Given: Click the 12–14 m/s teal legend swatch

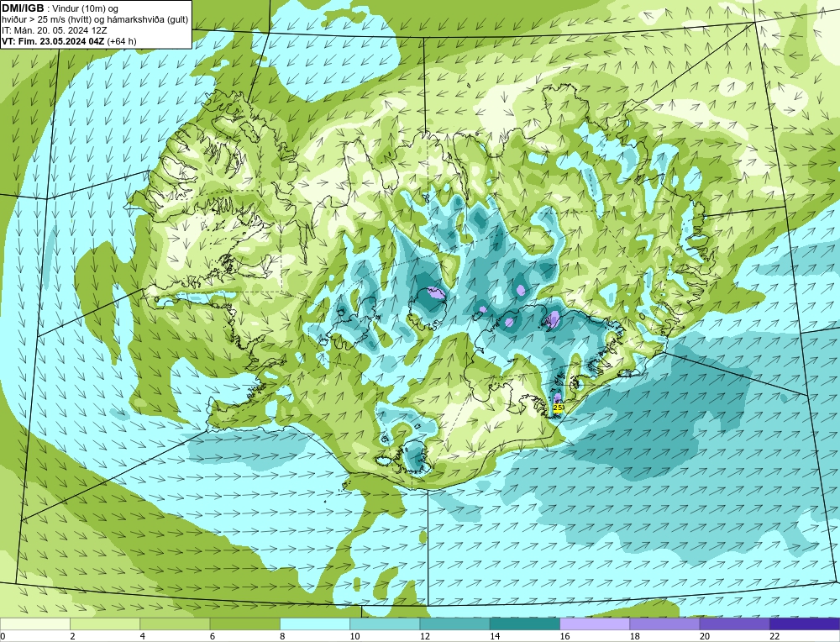Looking at the screenshot, I should (x=454, y=624).
